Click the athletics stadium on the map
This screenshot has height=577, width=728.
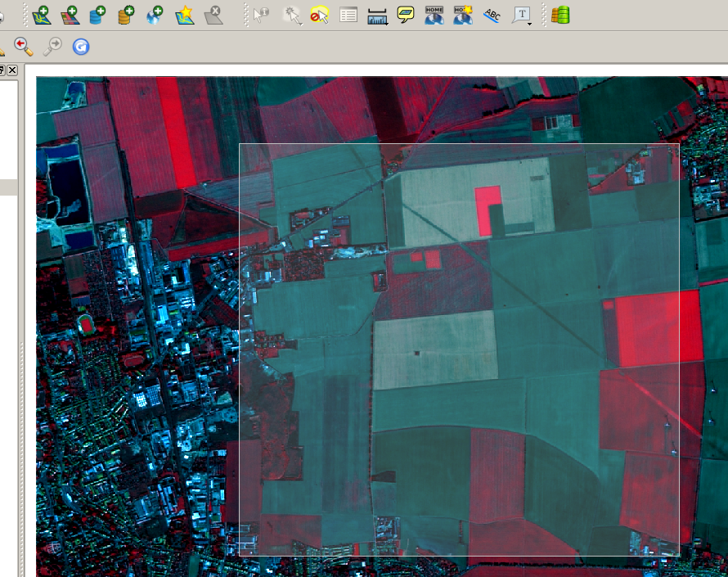(x=86, y=325)
